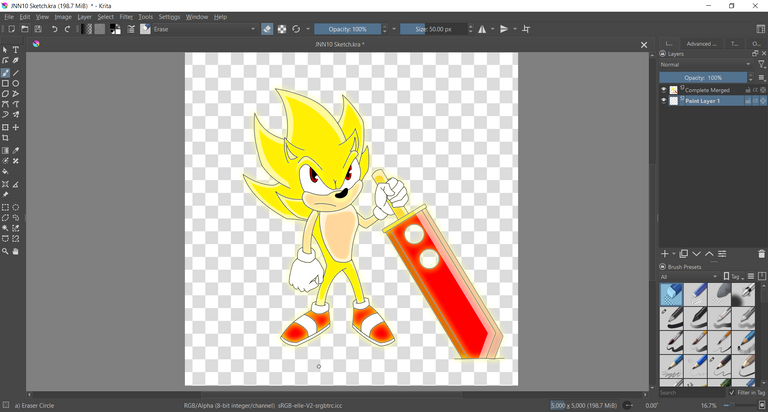Hide the Paint Layer 1 layer
Screen dimensions: 768x412
pyautogui.click(x=664, y=101)
